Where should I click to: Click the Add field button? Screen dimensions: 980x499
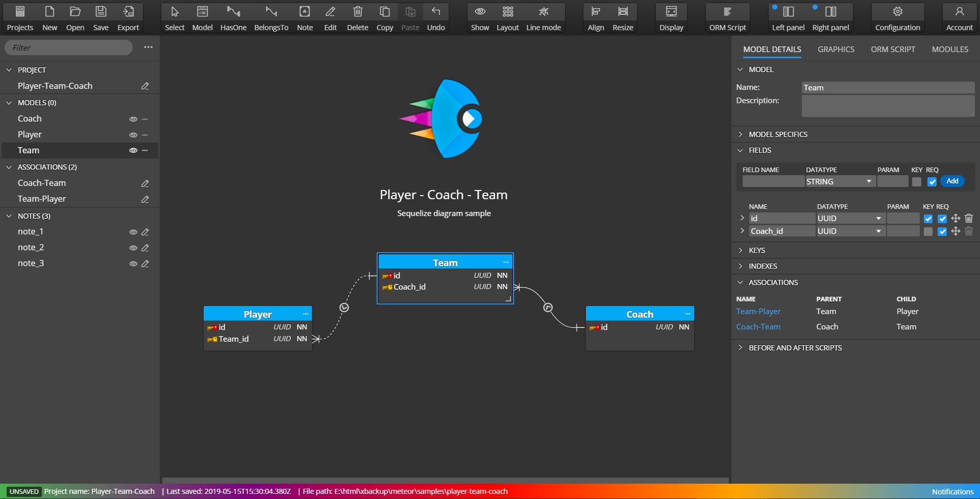pos(952,181)
